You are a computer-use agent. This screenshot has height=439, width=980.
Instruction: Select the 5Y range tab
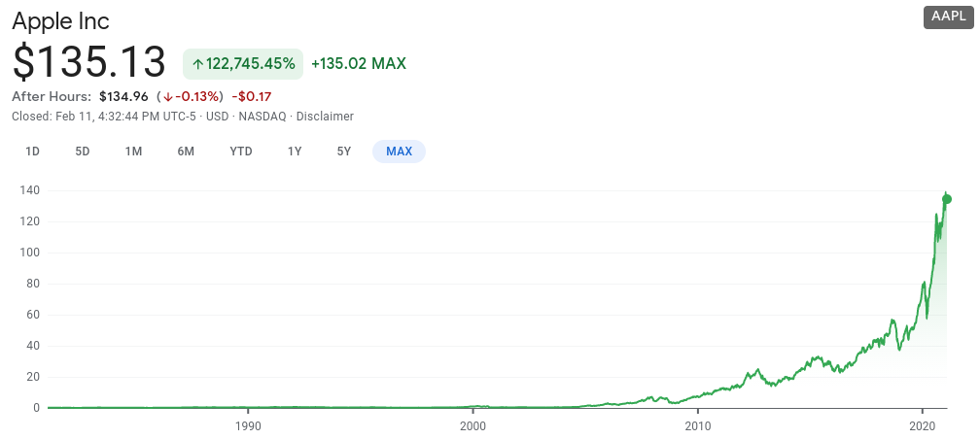[x=344, y=152]
